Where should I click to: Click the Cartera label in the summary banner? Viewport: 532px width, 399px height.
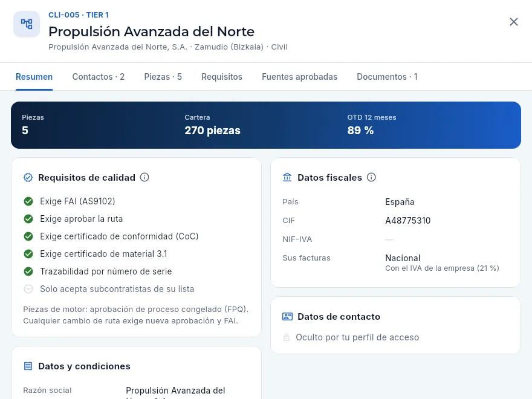[x=197, y=117]
